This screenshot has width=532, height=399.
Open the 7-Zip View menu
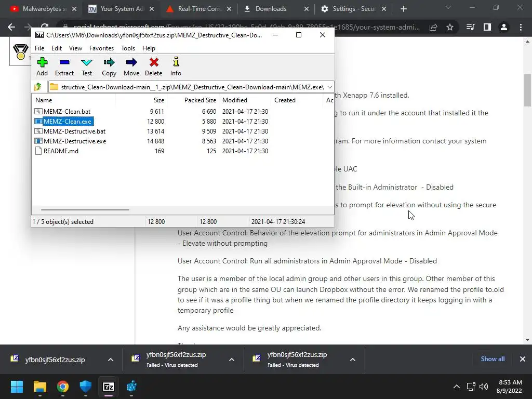pos(75,48)
